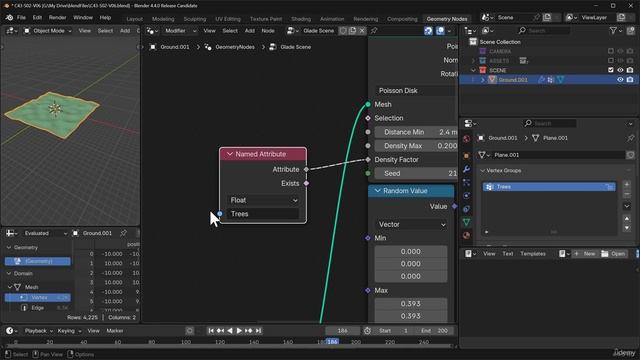Switch to the Shading workspace tab
Screen dimensions: 640x360
(301, 19)
